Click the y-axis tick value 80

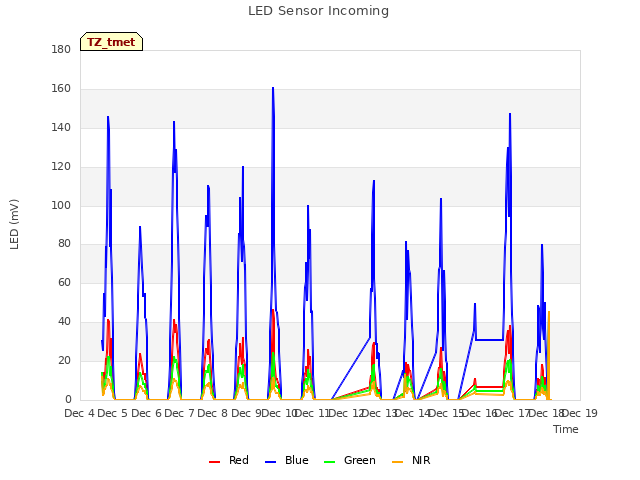[x=64, y=244]
